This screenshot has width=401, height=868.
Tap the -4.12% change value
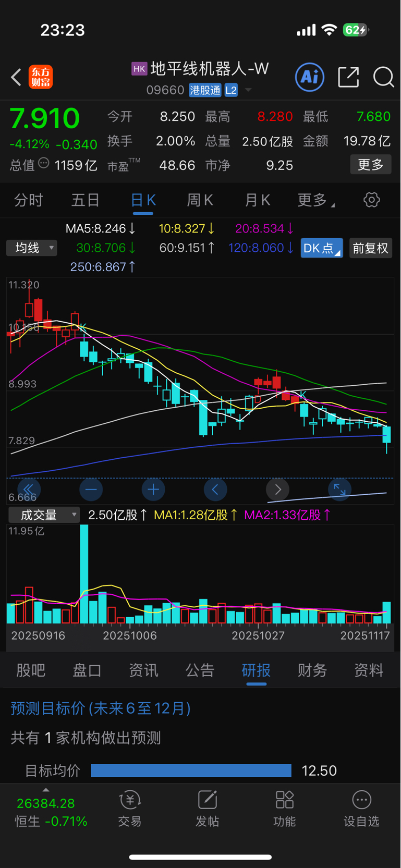29,144
